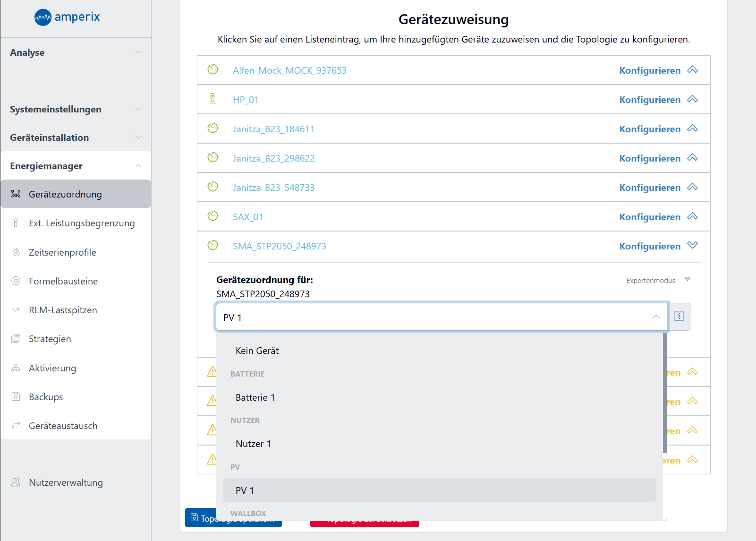Click the Backups sidebar icon
The height and width of the screenshot is (541, 756).
pos(16,397)
